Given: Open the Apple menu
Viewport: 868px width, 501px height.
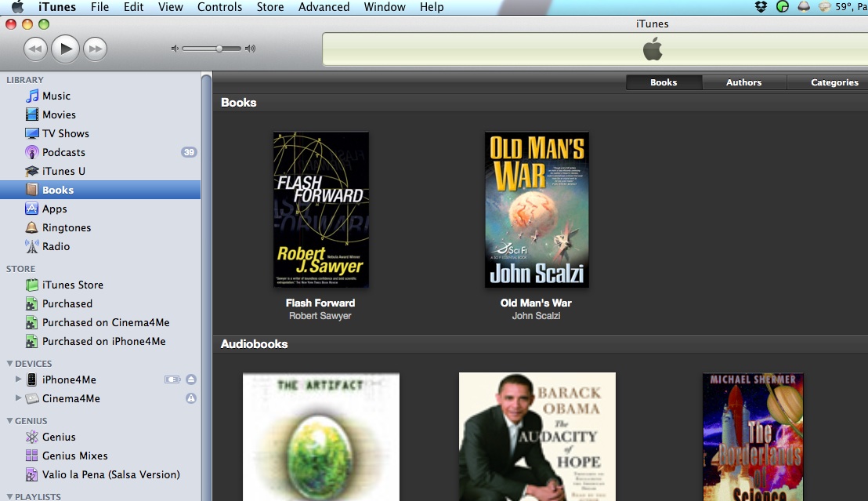Looking at the screenshot, I should click(x=18, y=6).
